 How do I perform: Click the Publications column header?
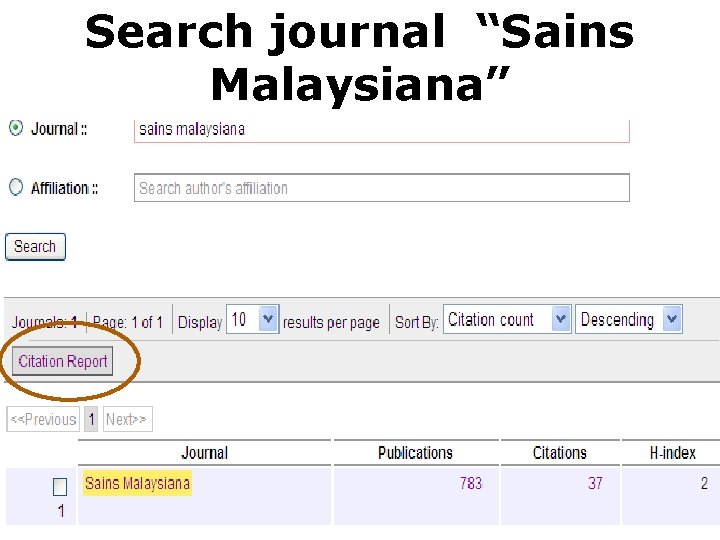point(416,453)
